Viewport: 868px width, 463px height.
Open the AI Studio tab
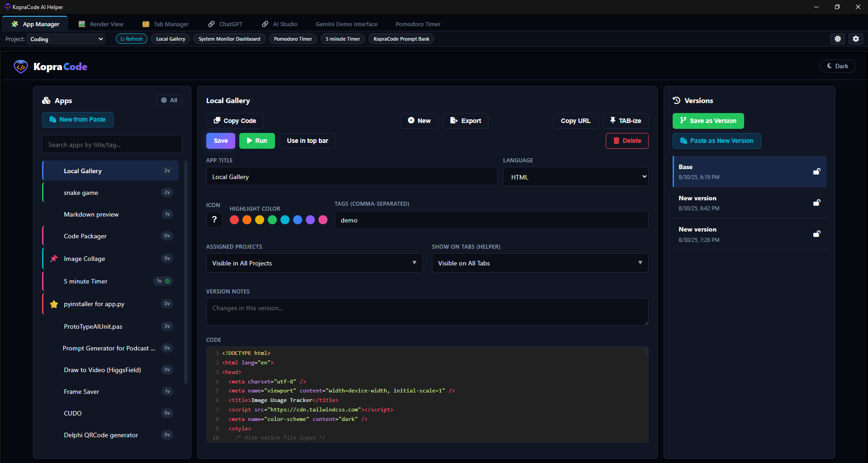[280, 24]
